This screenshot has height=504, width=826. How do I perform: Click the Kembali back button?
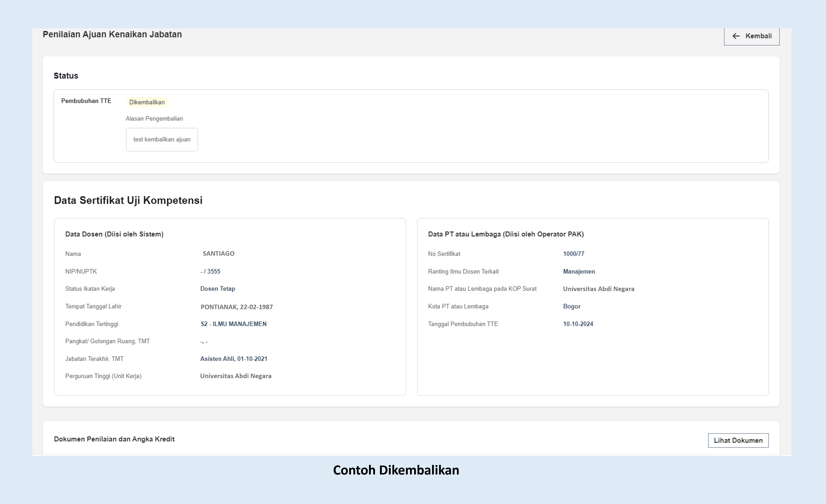pos(752,36)
